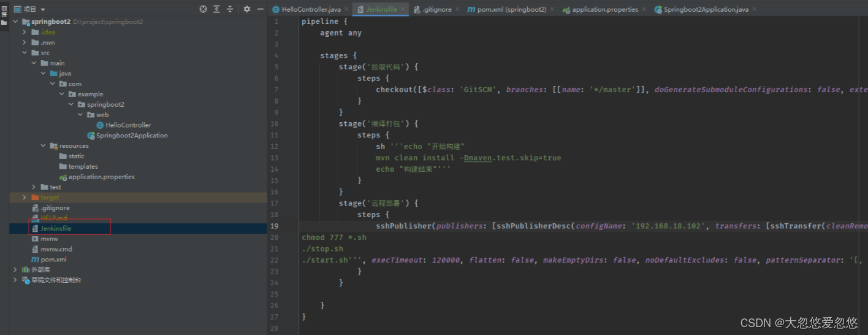Collapse the java source folder

[43, 74]
